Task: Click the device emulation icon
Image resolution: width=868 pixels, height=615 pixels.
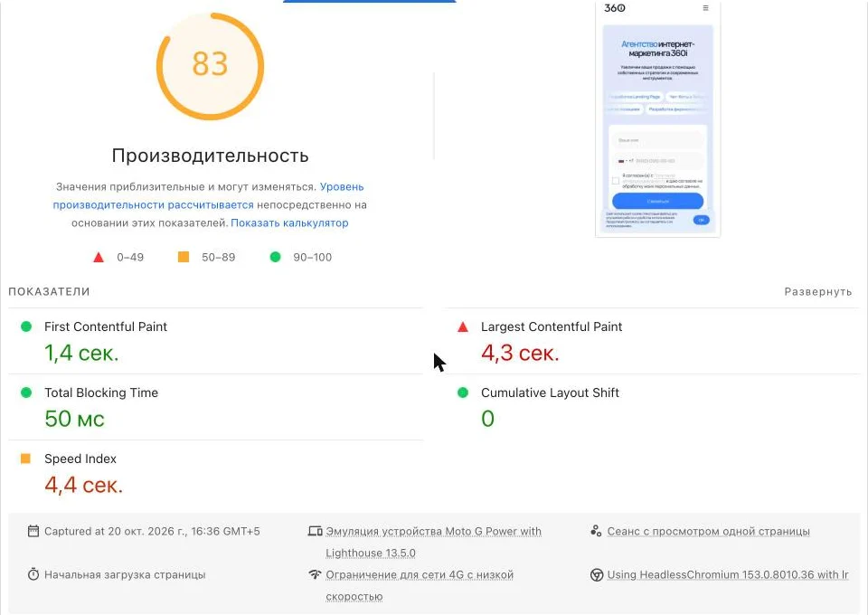Action: click(315, 531)
